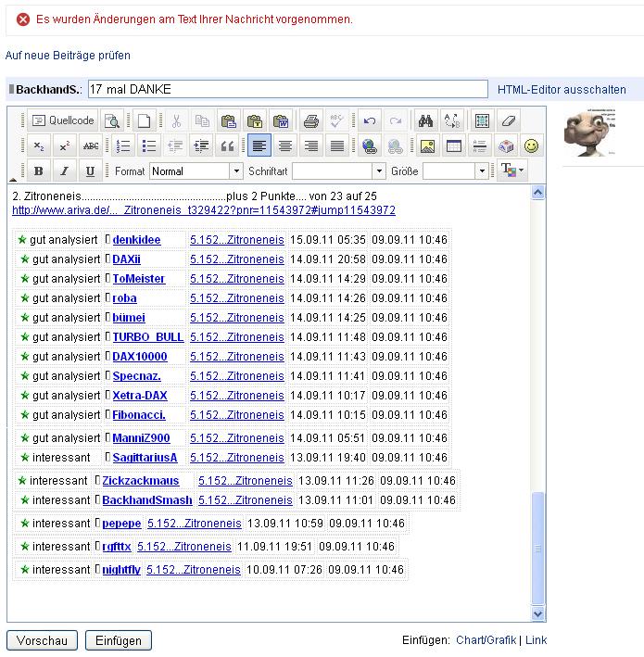Image resolution: width=644 pixels, height=657 pixels.
Task: Click 'HTML-Editor ausschalten' link
Action: click(562, 90)
